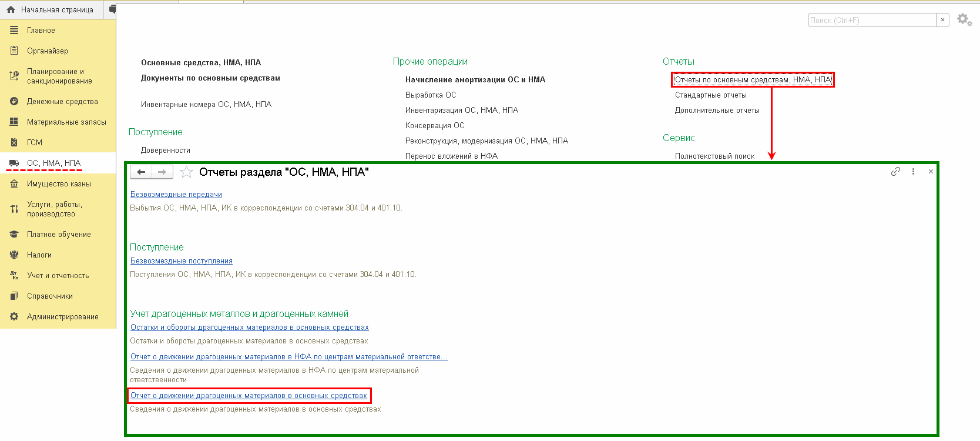
Task: Open Перенос вложений в НФА
Action: (451, 156)
